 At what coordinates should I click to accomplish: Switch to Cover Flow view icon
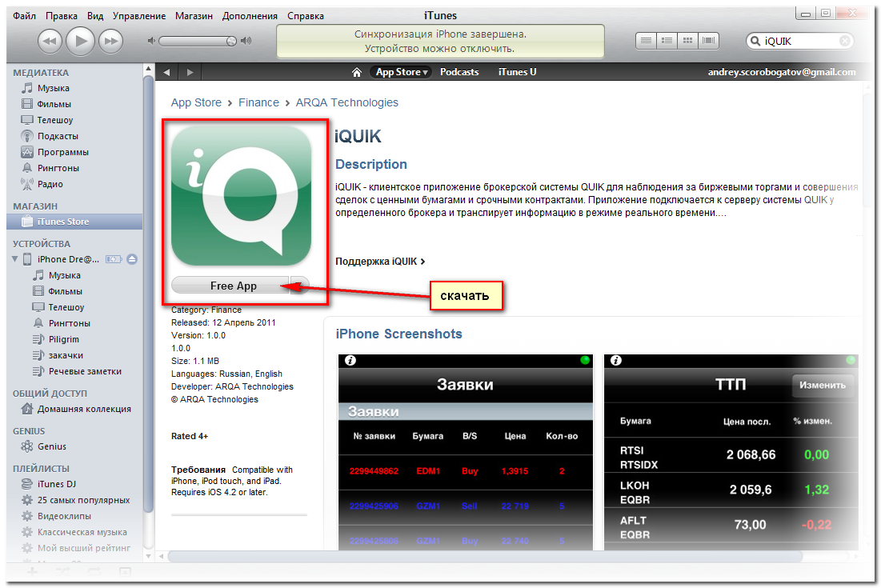pyautogui.click(x=708, y=41)
